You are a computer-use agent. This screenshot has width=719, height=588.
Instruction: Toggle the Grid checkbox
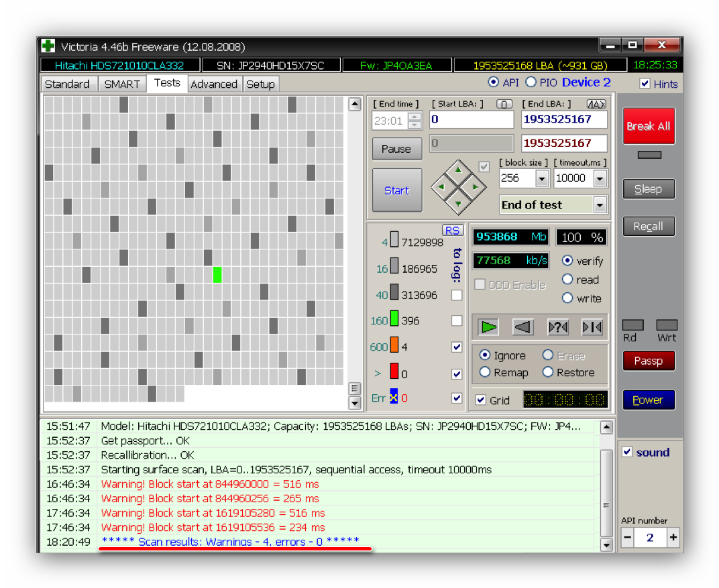tap(481, 400)
